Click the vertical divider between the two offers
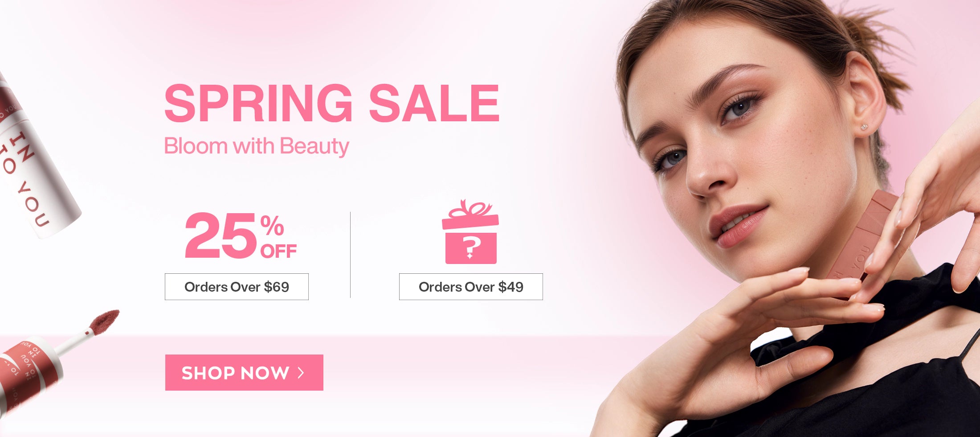The image size is (980, 437). (x=351, y=255)
